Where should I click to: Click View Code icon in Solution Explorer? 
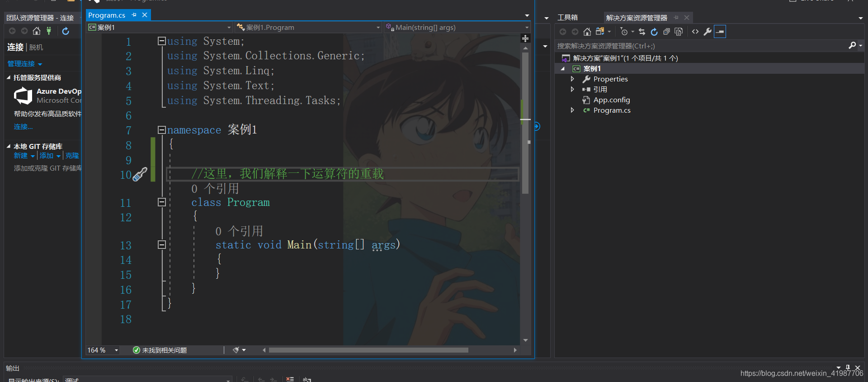pos(695,32)
